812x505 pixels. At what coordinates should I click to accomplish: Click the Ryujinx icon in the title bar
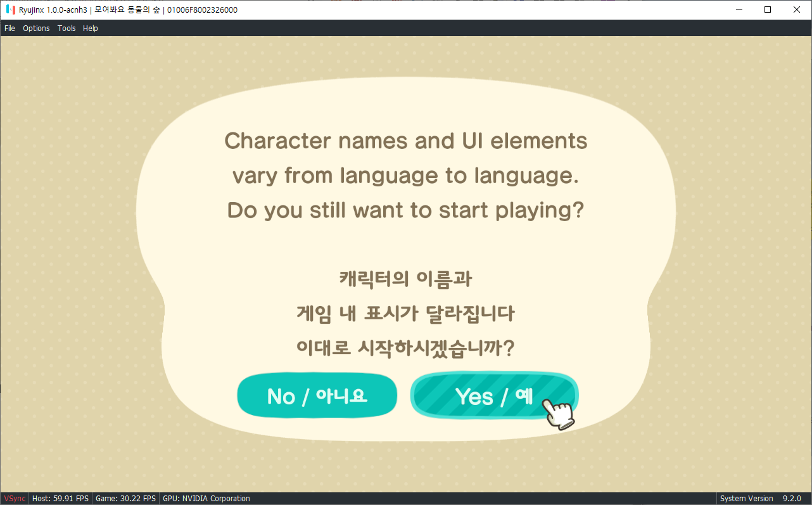[10, 10]
